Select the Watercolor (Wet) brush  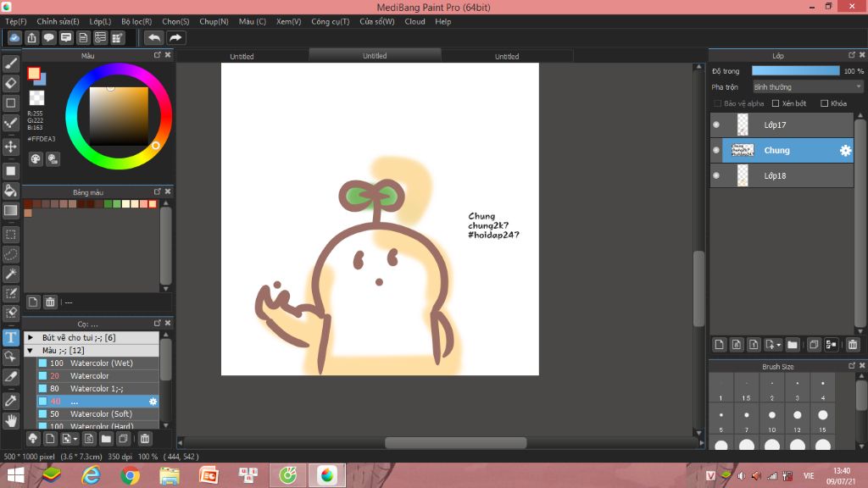click(x=98, y=363)
